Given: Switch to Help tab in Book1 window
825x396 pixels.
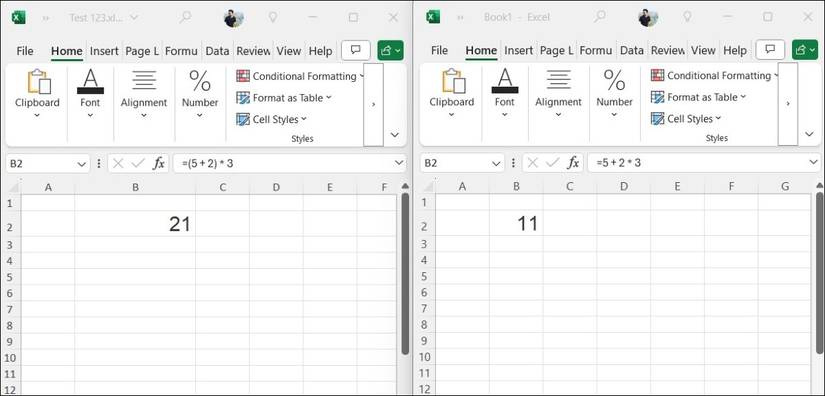Looking at the screenshot, I should pos(735,51).
